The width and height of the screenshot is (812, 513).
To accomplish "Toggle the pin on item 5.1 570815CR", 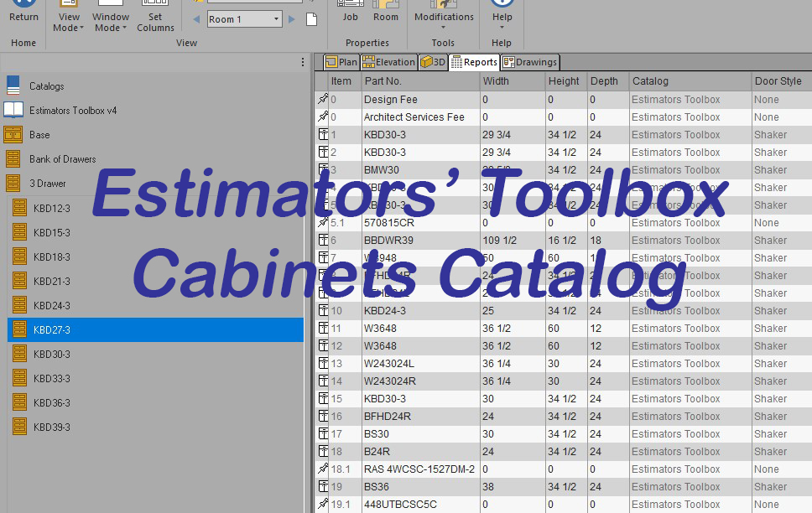I will (321, 222).
